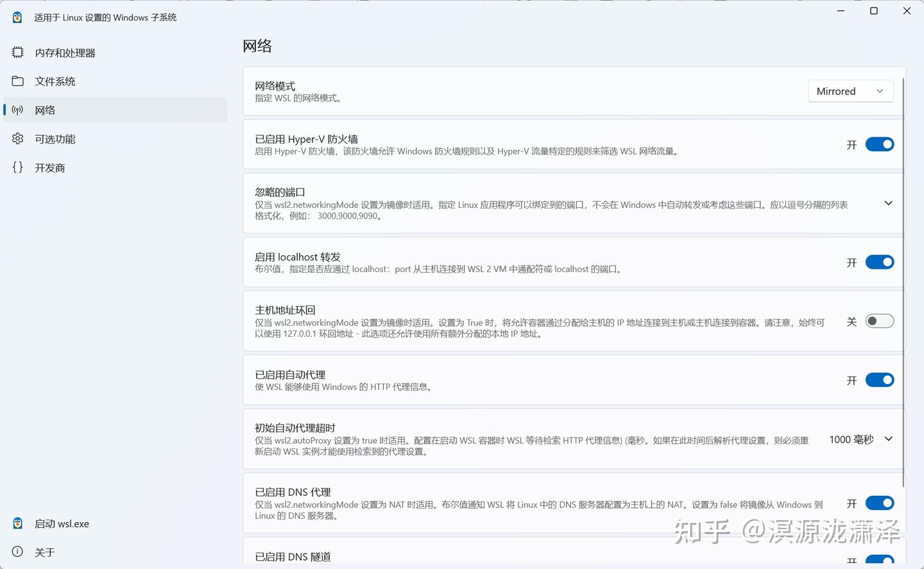924x569 pixels.
Task: Launch wsl.exe from the sidebar
Action: (62, 523)
